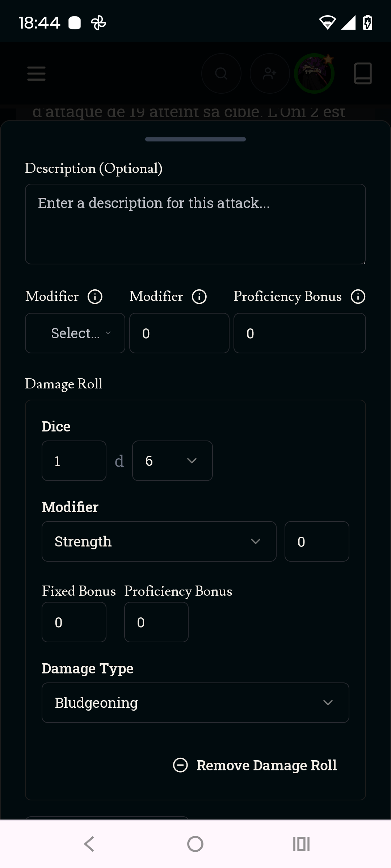Open the hamburger menu icon
The image size is (391, 868).
(x=36, y=73)
